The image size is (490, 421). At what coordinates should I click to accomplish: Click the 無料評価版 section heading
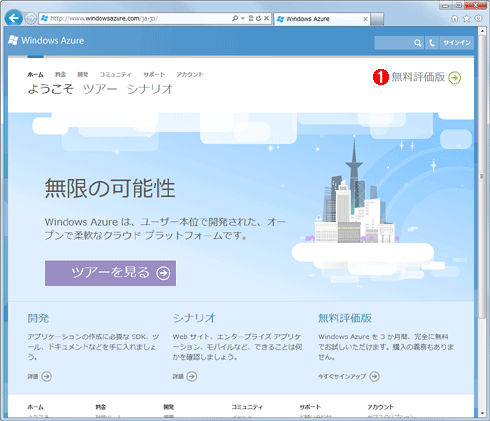tap(345, 318)
